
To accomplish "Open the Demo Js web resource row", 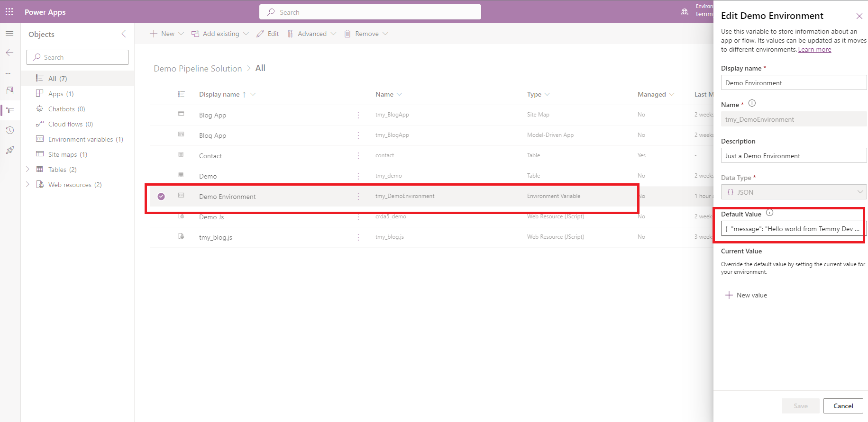I will click(x=211, y=217).
